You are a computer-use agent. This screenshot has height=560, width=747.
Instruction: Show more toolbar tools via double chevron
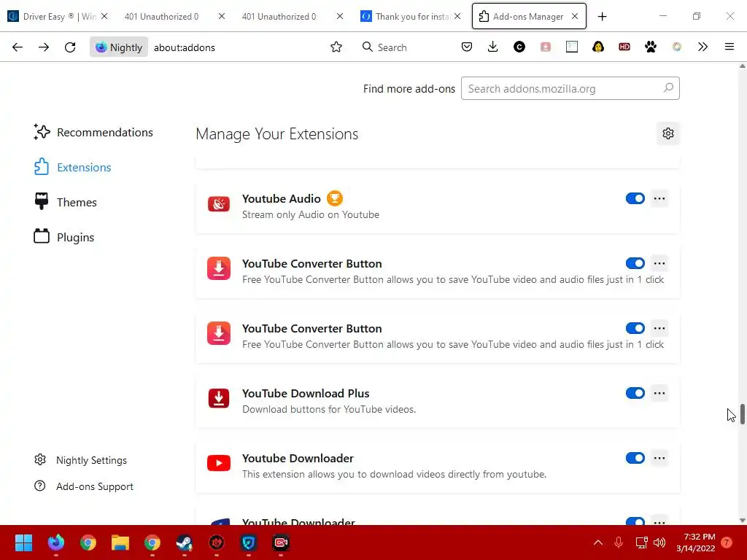tap(703, 47)
